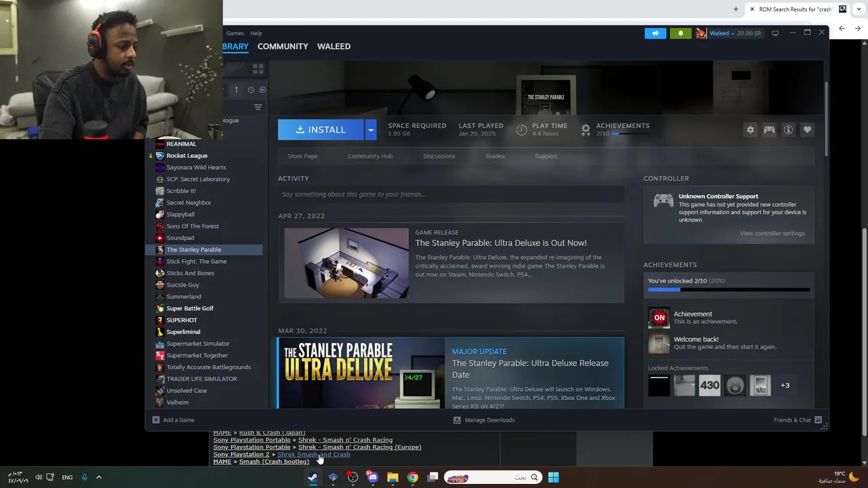Click the activity comment input field
Viewport: 868px width, 488px height.
(x=451, y=195)
